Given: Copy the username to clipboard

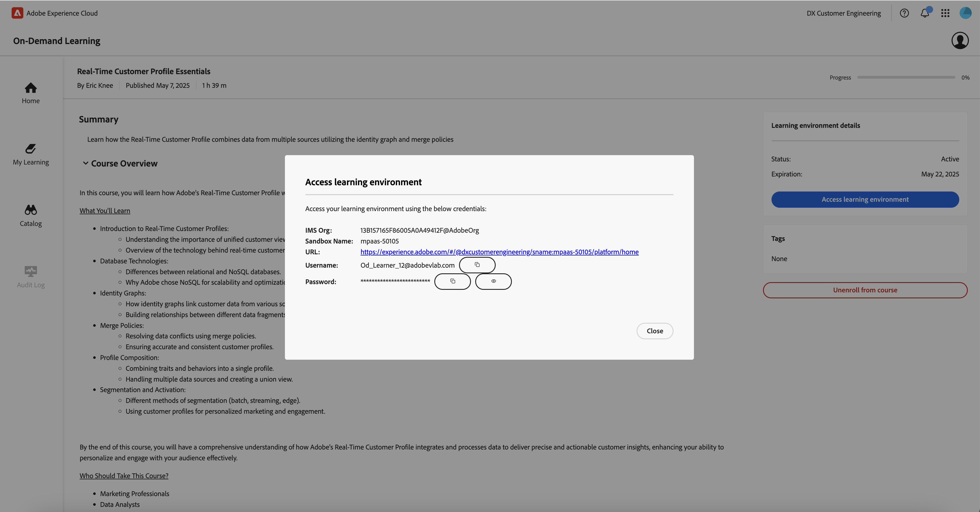Looking at the screenshot, I should pos(477,265).
